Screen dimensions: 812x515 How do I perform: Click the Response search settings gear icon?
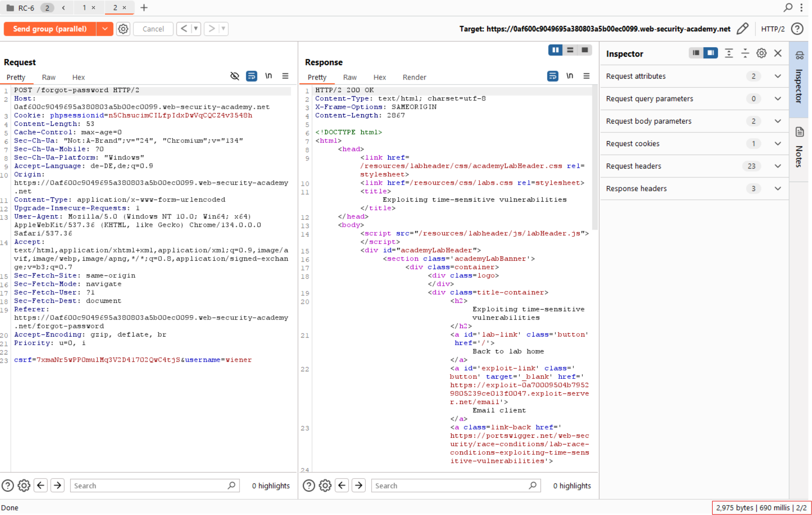(x=325, y=485)
